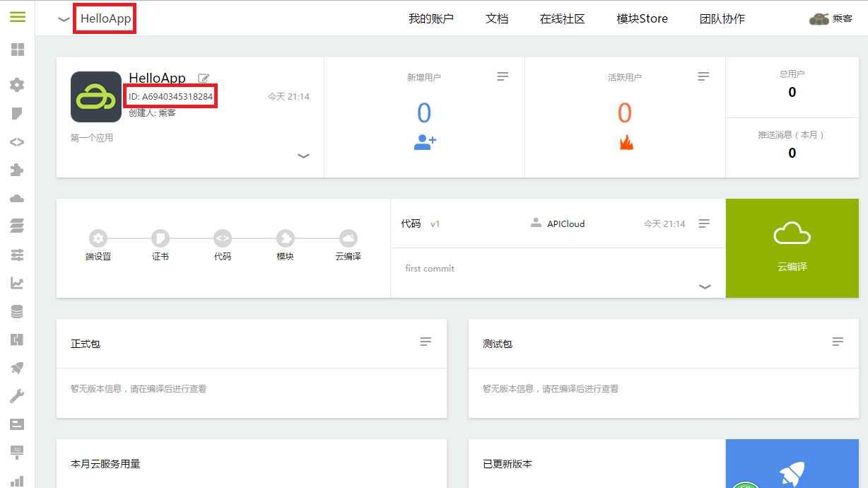This screenshot has width=868, height=488.
Task: Click the 推送消息（本月） label
Action: [792, 134]
